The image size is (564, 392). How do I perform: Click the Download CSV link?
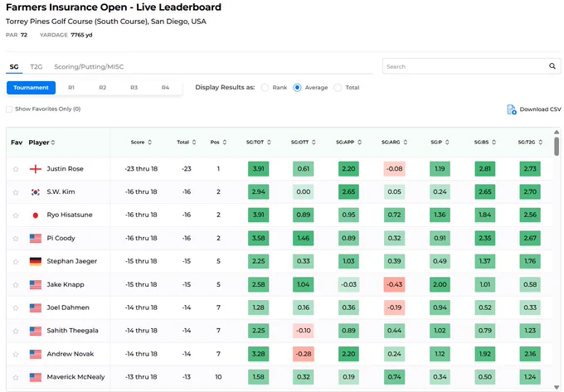(x=540, y=109)
